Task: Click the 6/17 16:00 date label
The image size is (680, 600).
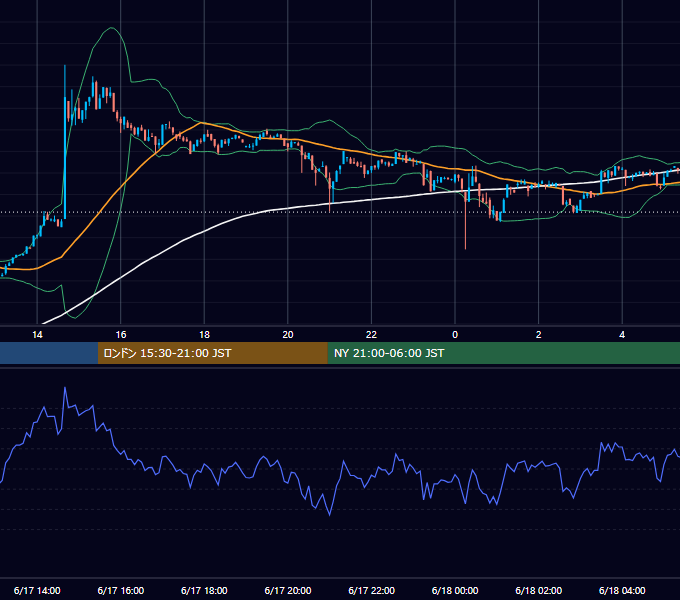Action: click(121, 590)
